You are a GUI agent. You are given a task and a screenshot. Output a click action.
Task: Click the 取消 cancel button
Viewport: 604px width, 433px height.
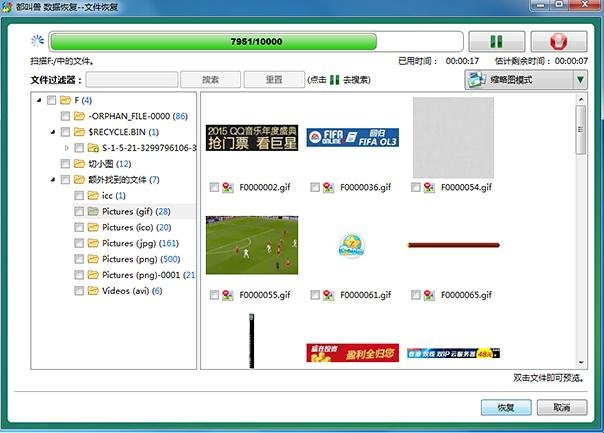point(562,407)
